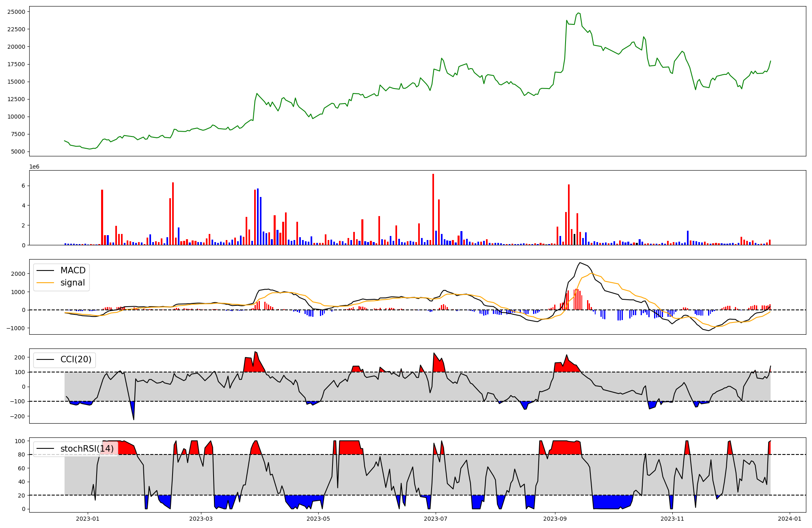Click the 25000 price axis tick label

coord(16,12)
